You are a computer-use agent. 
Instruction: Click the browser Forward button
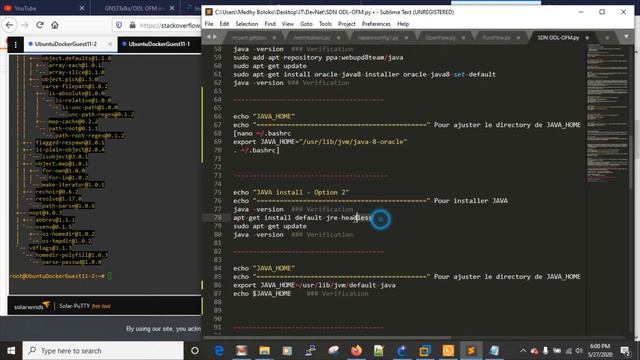tap(24, 25)
